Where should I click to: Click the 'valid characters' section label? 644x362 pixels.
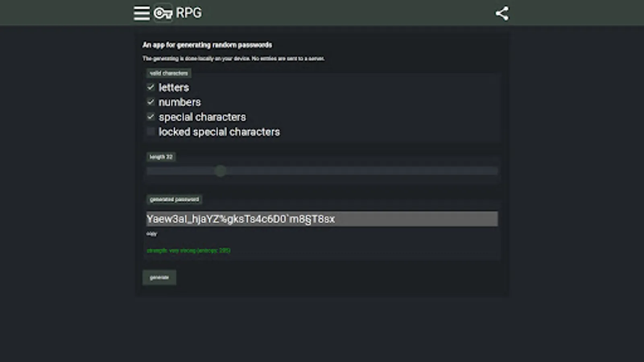point(169,73)
